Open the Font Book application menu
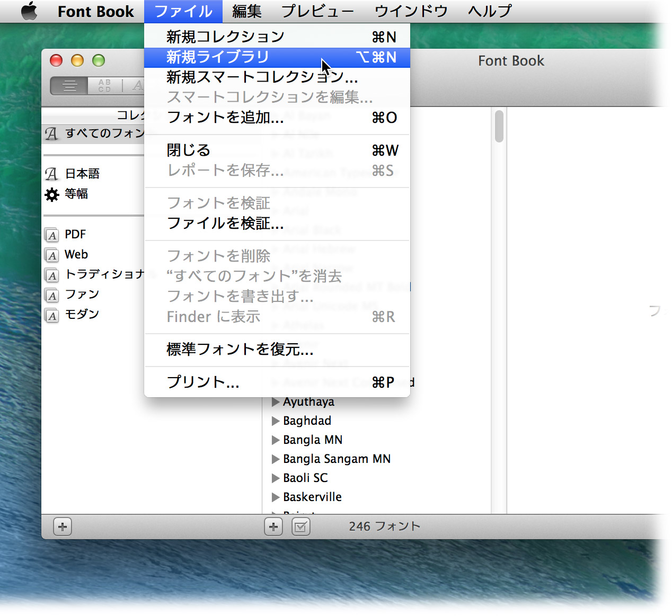The width and height of the screenshot is (672, 616). (96, 12)
